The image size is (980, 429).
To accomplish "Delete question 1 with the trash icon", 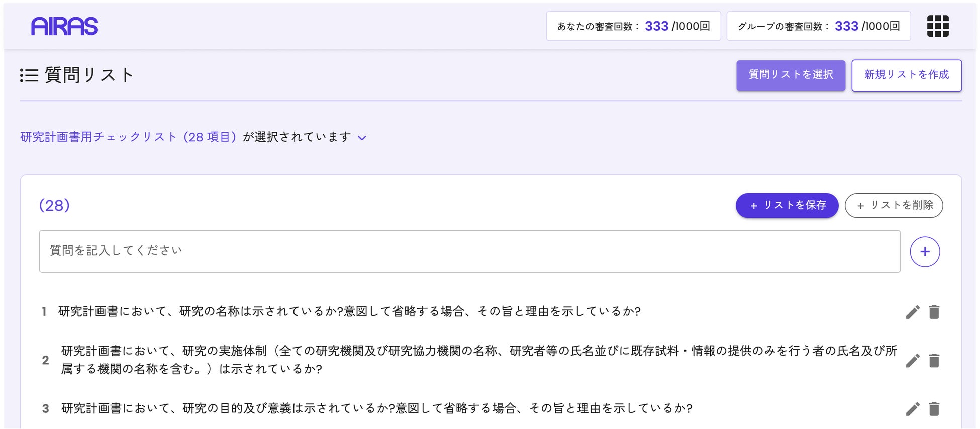I will tap(934, 312).
